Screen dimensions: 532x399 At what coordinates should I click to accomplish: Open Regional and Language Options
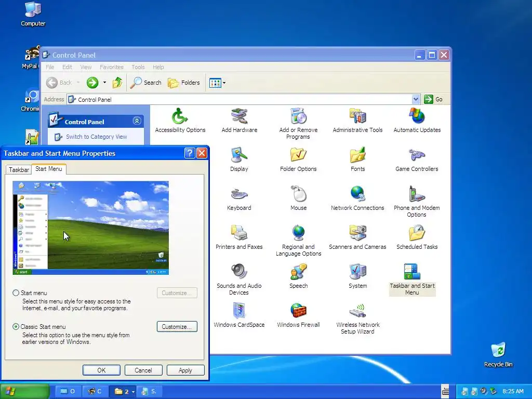(x=298, y=241)
